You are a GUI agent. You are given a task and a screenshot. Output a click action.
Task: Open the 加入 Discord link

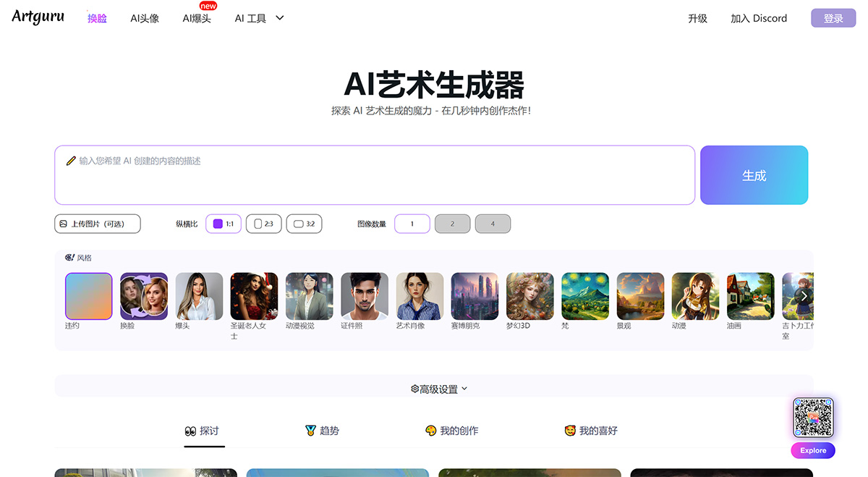[759, 18]
